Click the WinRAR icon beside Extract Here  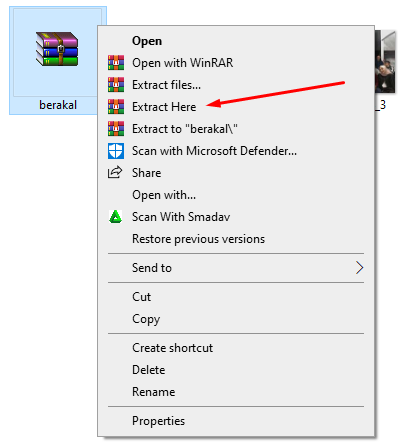[116, 107]
